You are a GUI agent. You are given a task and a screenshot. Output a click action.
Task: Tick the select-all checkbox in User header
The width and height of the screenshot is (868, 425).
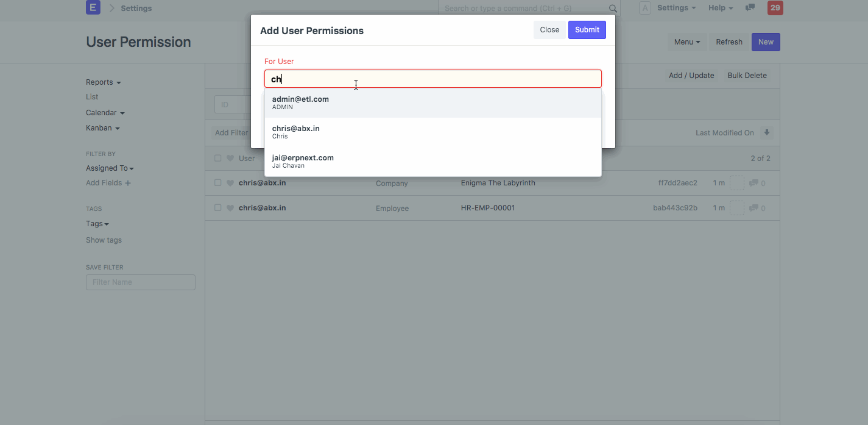218,159
